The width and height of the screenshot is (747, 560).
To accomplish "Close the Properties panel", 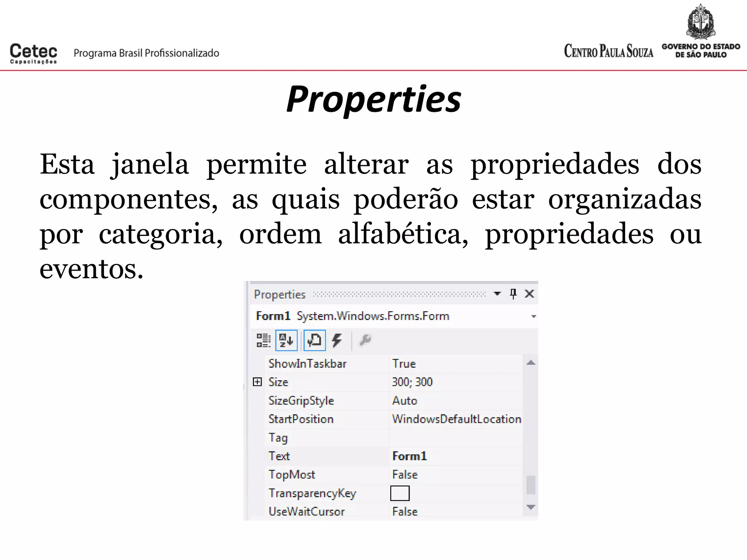I will tap(529, 294).
